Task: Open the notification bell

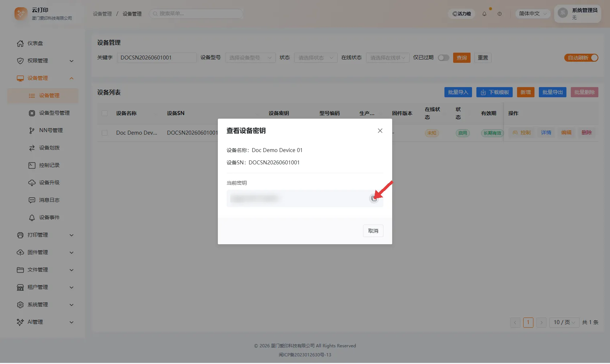Action: [x=484, y=14]
